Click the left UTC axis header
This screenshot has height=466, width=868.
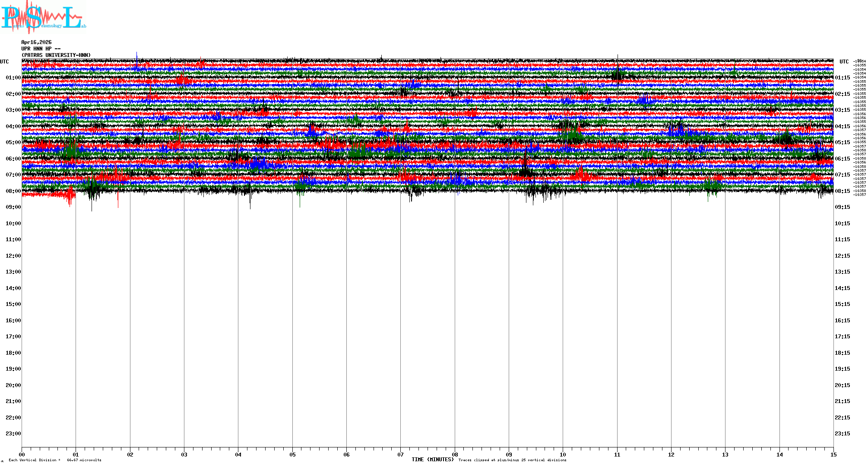pos(4,62)
